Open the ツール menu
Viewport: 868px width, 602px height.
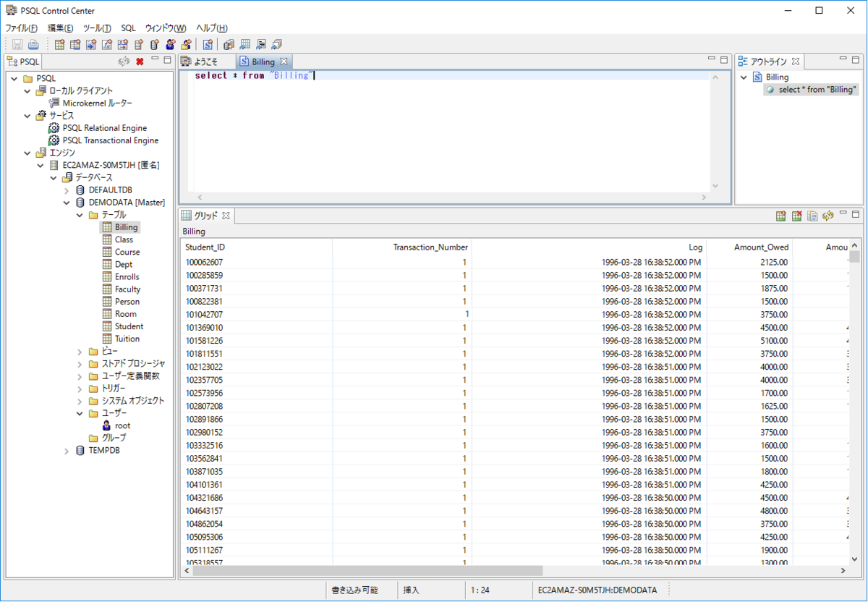point(97,27)
